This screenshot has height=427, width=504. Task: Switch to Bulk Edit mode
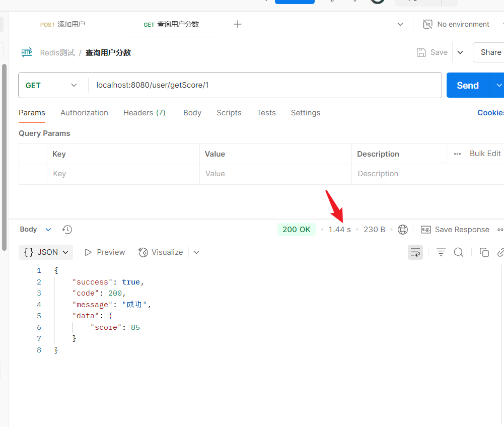coord(485,154)
